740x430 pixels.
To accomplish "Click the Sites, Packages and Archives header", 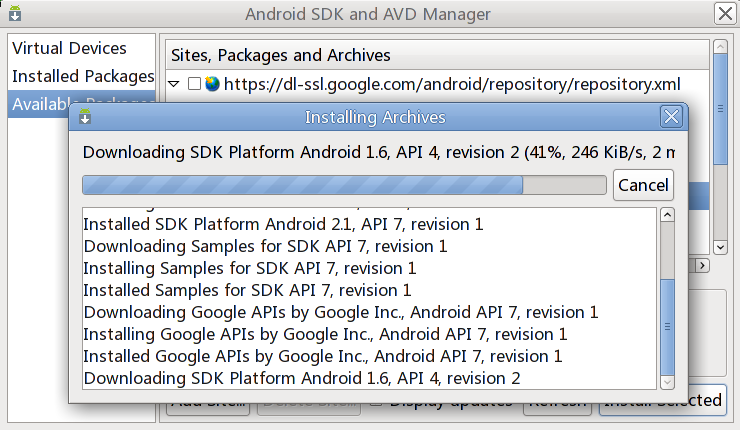I will click(x=437, y=55).
